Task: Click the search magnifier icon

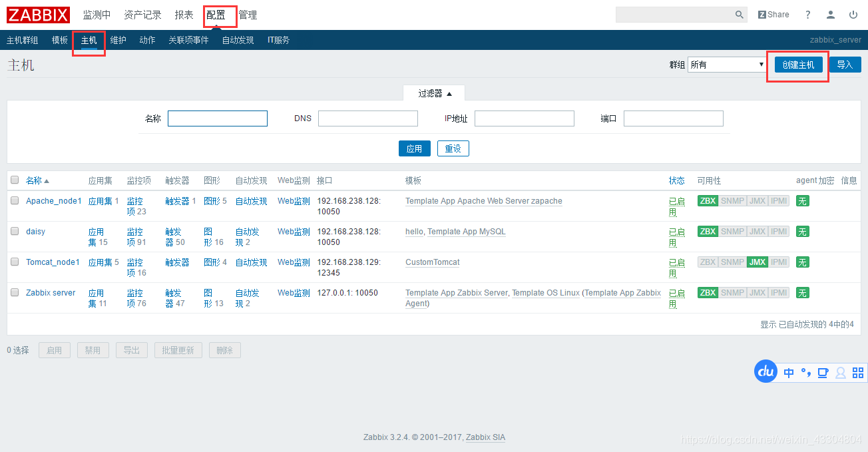Action: (x=740, y=15)
